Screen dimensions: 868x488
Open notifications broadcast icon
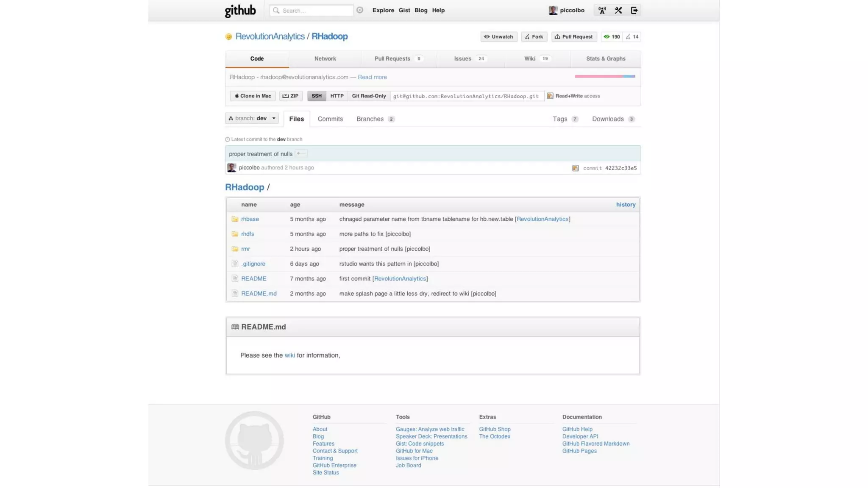click(602, 10)
